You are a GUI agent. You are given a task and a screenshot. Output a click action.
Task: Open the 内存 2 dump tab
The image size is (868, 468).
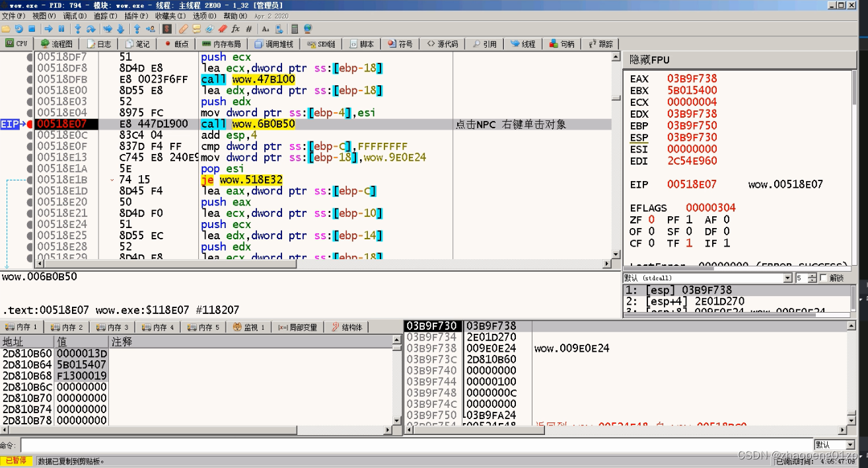[68, 327]
